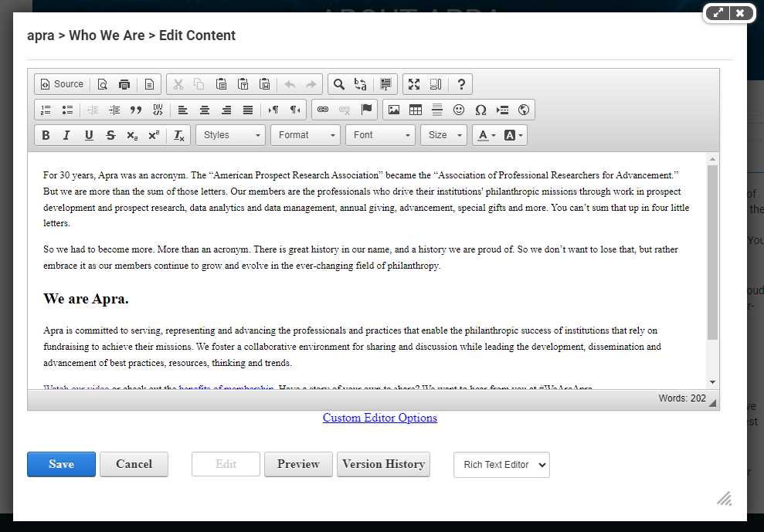Screen dimensions: 764x532
Task: Click the Increase Indent icon
Action: point(114,110)
